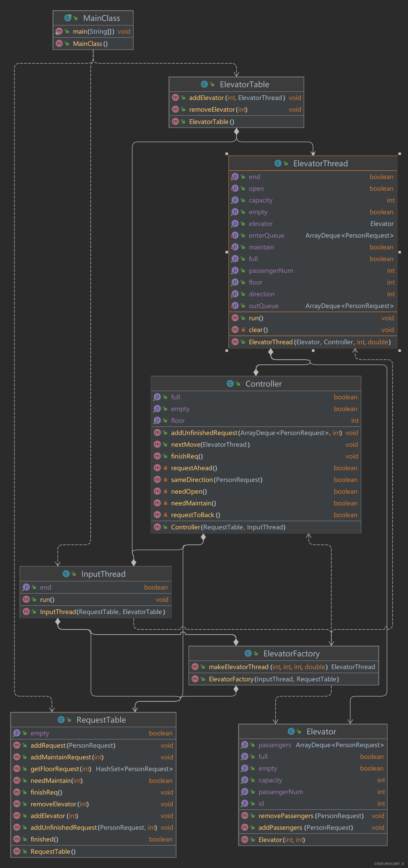Click the ElevatorThread class icon

point(278,163)
